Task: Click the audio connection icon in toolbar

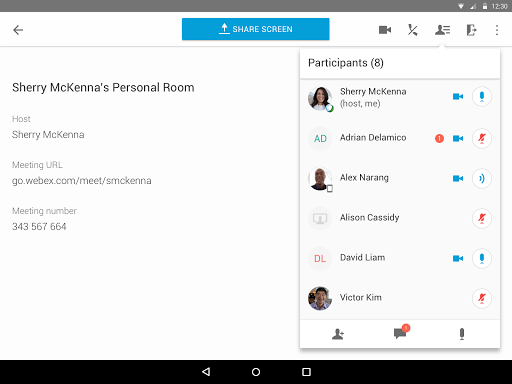Action: [413, 30]
